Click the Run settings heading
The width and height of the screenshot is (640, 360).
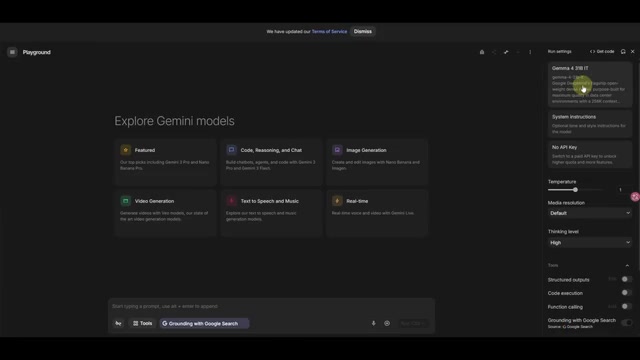coord(560,51)
